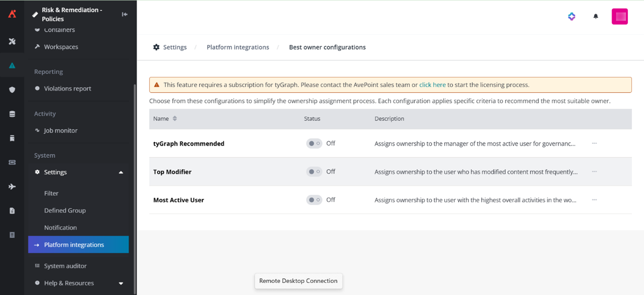Turn on Most Active User toggle
Viewport: 644px width, 295px height.
coord(314,200)
